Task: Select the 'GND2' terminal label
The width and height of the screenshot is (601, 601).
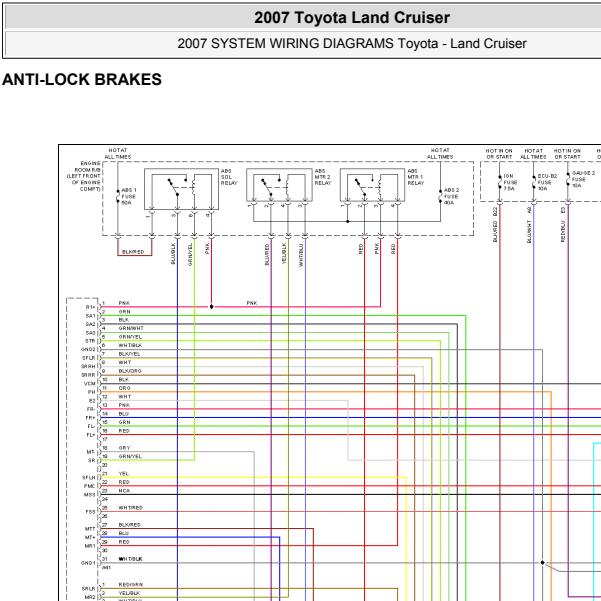Action: point(88,350)
